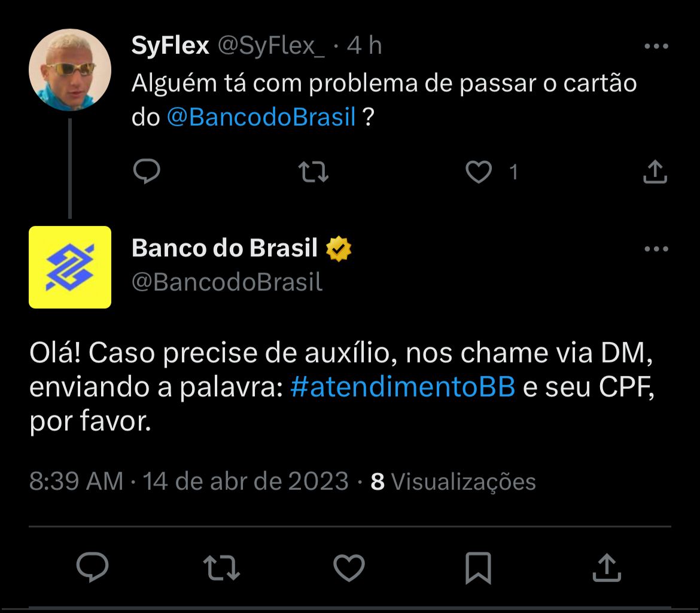Reply to SyFlex's tweet
Viewport: 700px width, 613px height.
click(x=146, y=172)
